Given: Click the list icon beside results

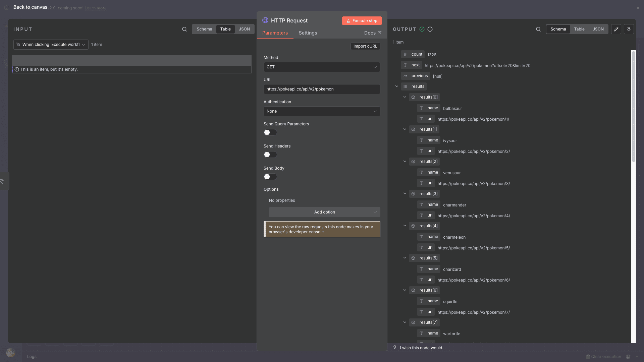Looking at the screenshot, I should [x=405, y=86].
